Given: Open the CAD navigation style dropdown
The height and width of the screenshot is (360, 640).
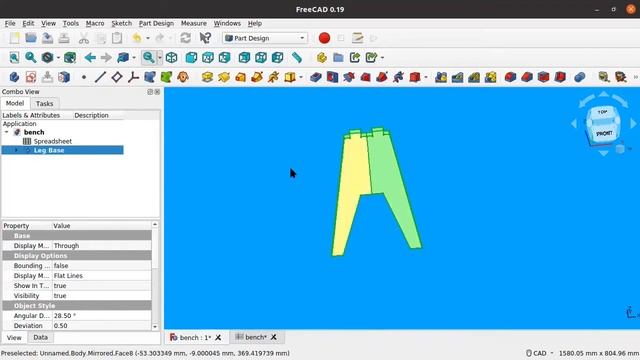Looking at the screenshot, I should point(540,353).
